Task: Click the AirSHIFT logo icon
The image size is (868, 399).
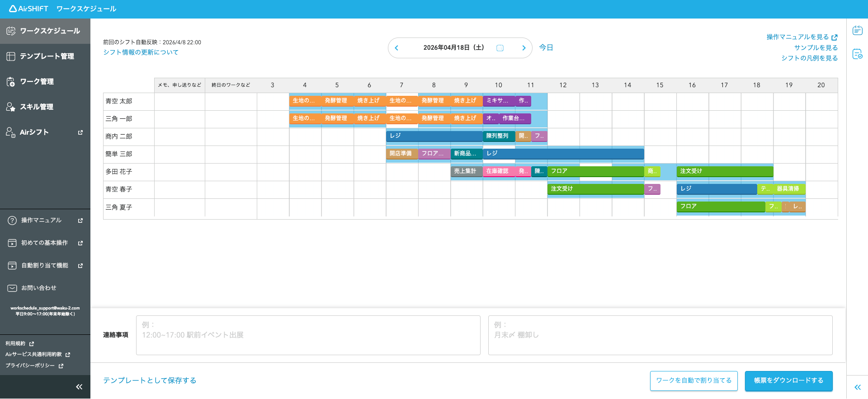Action: [x=13, y=9]
